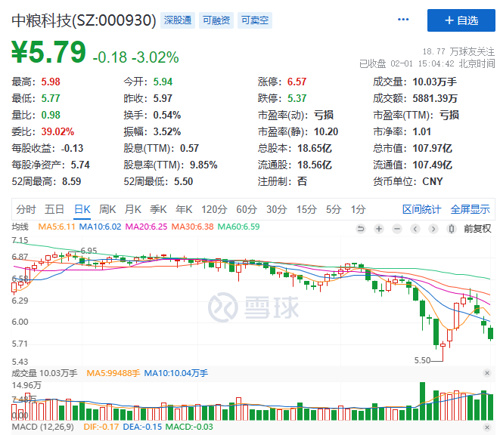Open the three-dot more options menu
Screen dimensions: 500x435
click(403, 20)
